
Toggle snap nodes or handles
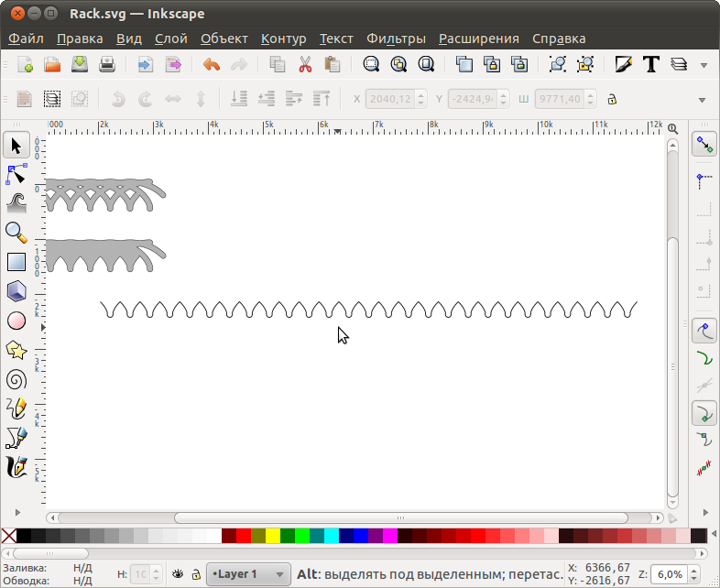click(x=704, y=331)
